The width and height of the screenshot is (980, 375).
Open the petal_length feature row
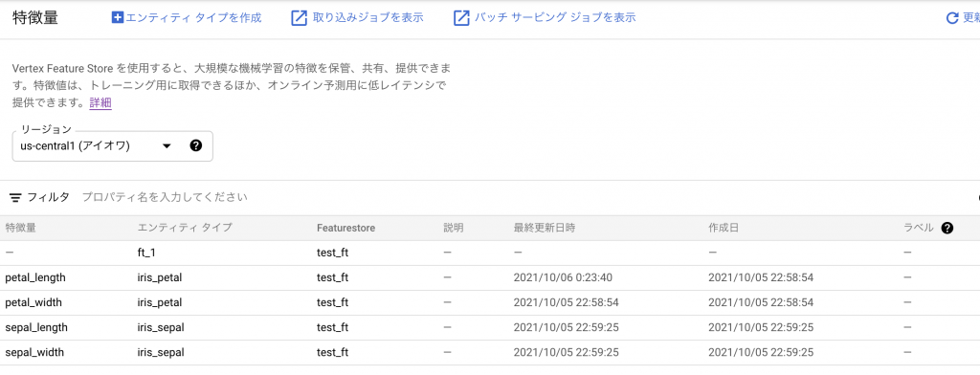[x=490, y=277]
